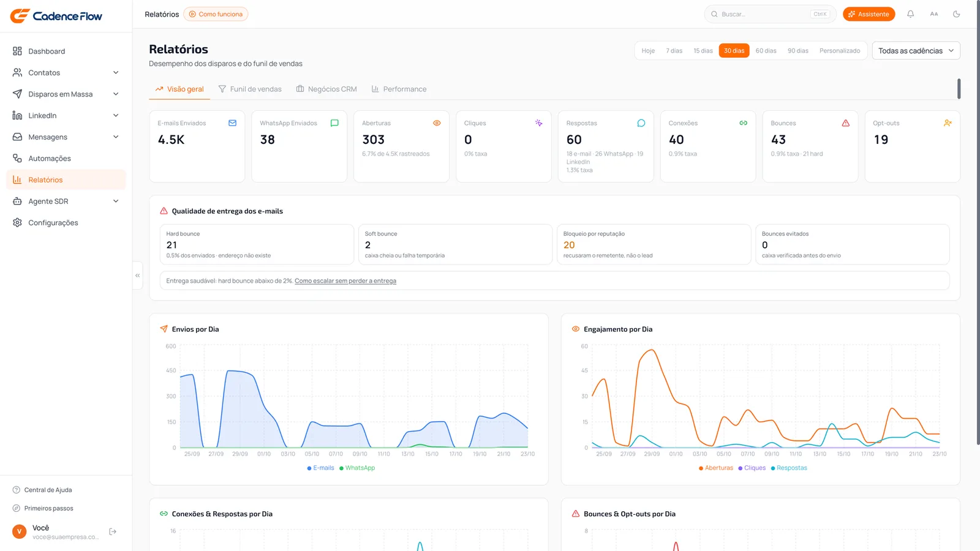
Task: Open the notifications bell icon
Action: click(911, 14)
